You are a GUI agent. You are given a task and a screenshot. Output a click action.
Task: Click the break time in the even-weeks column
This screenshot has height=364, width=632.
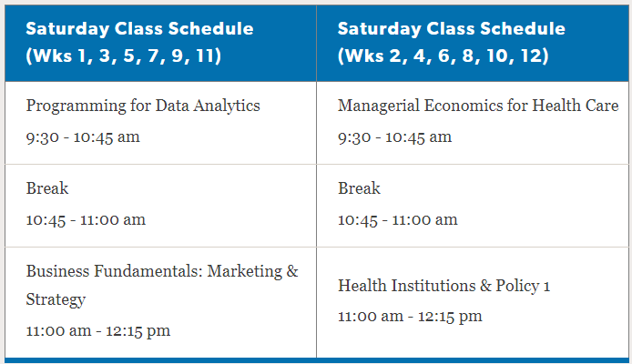pos(397,219)
